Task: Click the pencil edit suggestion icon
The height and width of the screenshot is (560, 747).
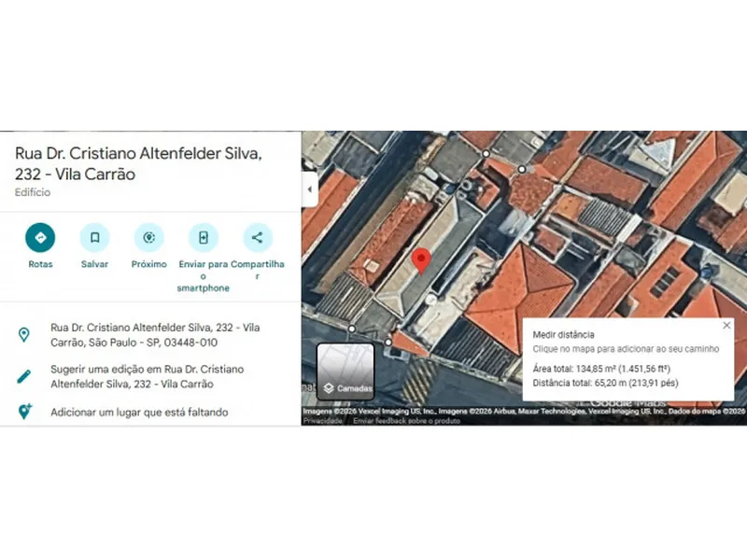Action: [x=24, y=376]
